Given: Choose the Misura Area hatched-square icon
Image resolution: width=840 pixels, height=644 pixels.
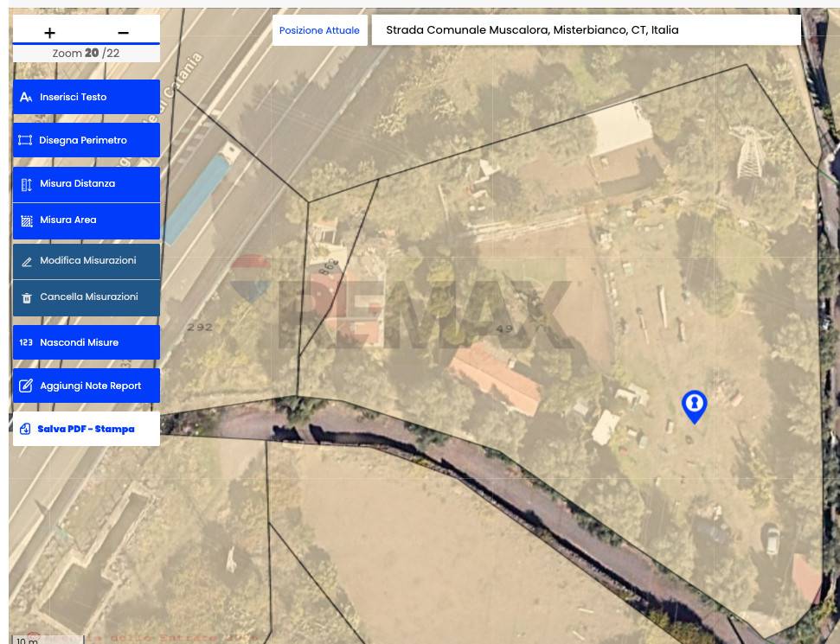Looking at the screenshot, I should (x=26, y=220).
